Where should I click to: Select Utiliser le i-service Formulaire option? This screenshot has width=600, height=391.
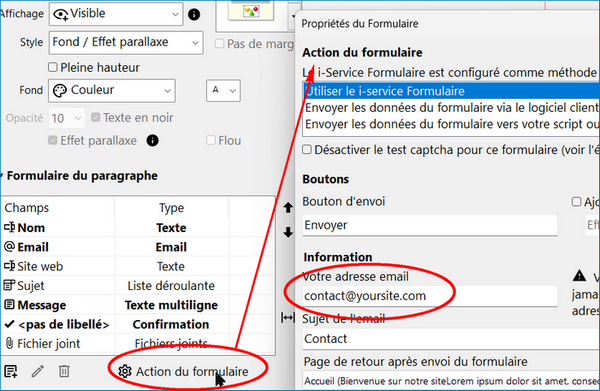(x=452, y=91)
